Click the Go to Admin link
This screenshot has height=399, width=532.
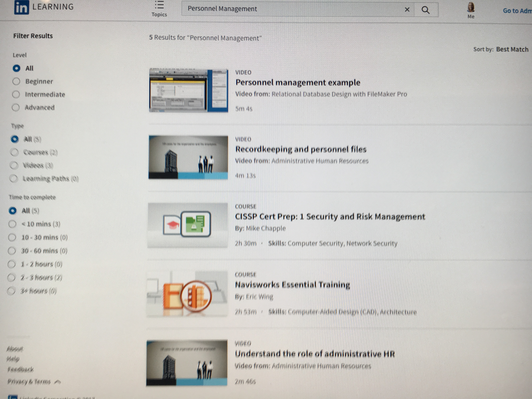(517, 11)
